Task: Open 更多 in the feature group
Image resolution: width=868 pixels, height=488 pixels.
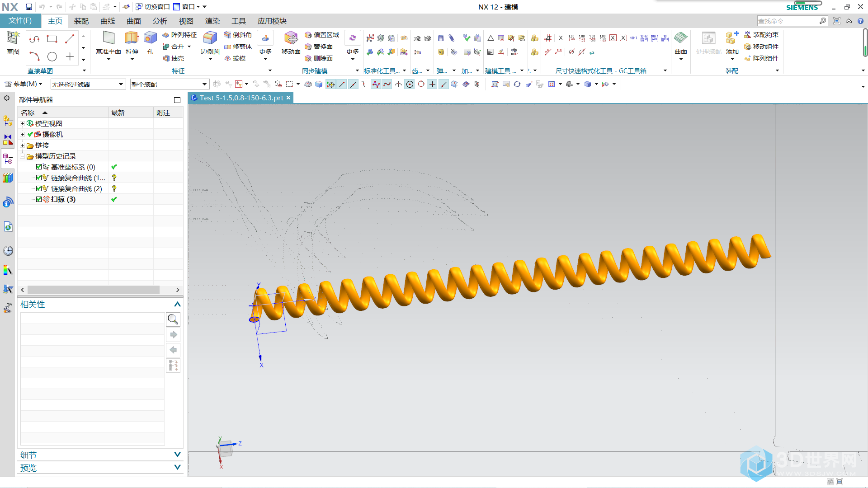Action: [x=265, y=45]
